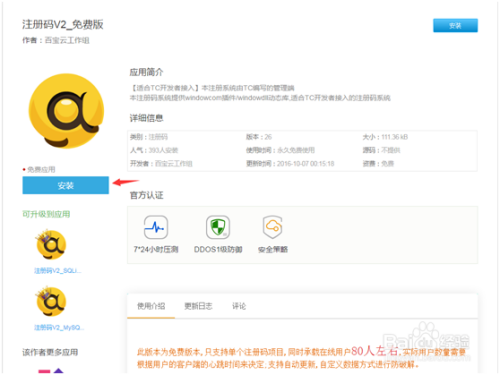Click the DDOS1级防御 label
500x375 pixels.
(218, 249)
